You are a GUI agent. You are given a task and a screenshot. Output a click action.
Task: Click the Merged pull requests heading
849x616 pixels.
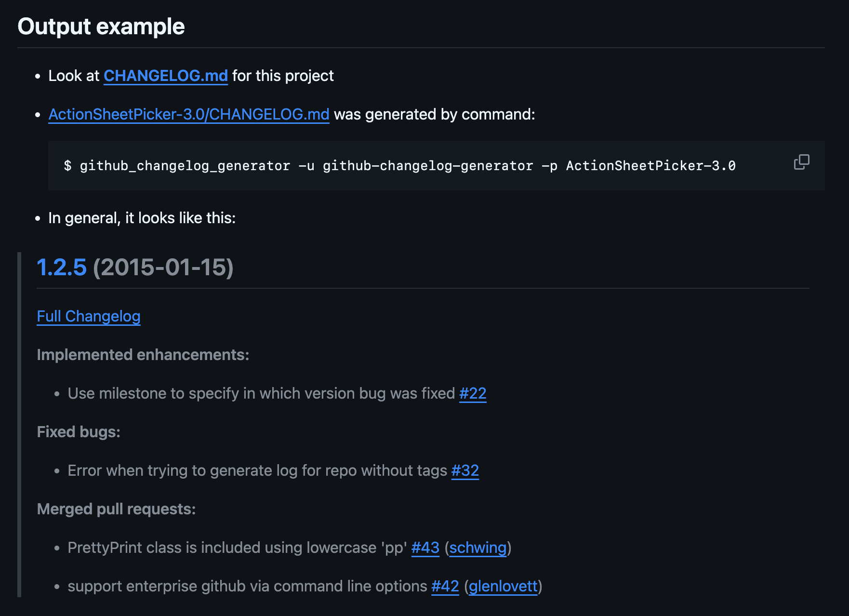point(117,509)
